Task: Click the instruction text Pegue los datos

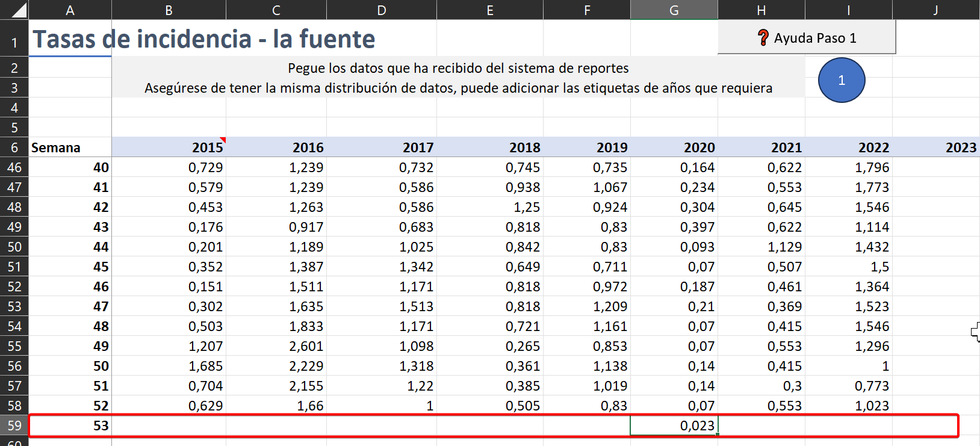Action: [458, 68]
